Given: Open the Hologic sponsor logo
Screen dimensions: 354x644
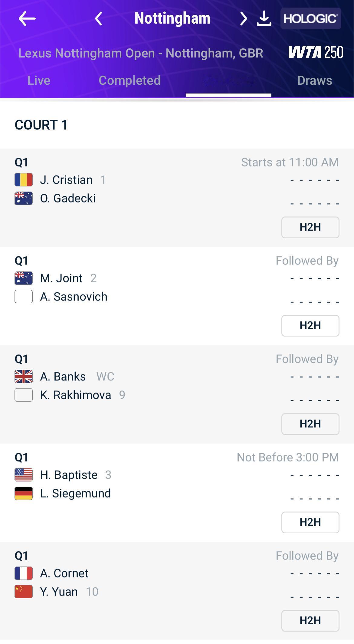Looking at the screenshot, I should (x=311, y=19).
